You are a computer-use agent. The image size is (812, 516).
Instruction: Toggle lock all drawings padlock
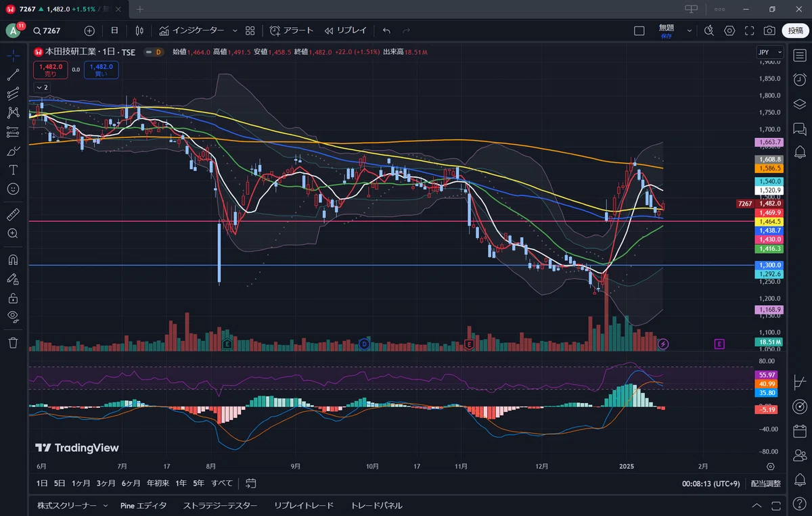coord(13,298)
